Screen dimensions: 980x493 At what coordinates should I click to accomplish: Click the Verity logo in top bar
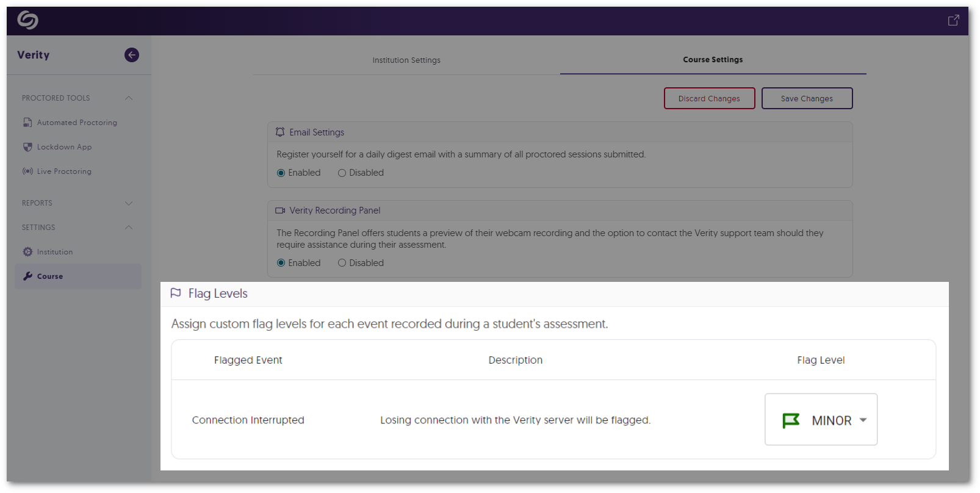[x=27, y=20]
